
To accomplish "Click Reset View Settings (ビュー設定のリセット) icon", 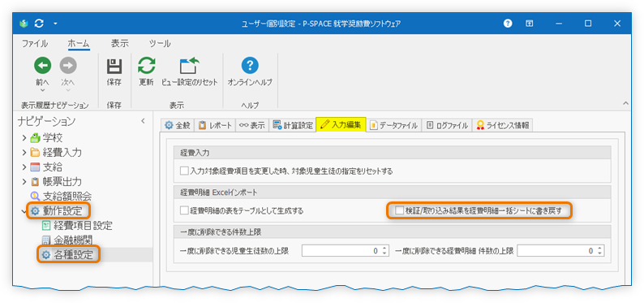I will coord(189,65).
